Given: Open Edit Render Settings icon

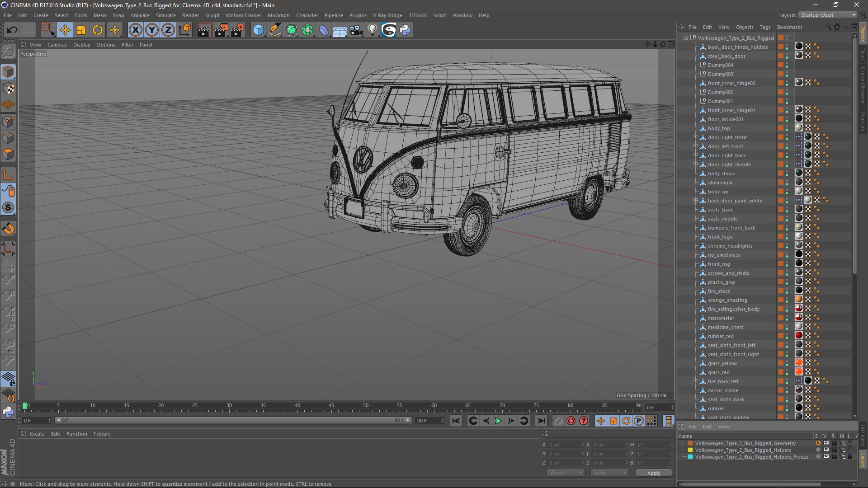Looking at the screenshot, I should click(237, 30).
